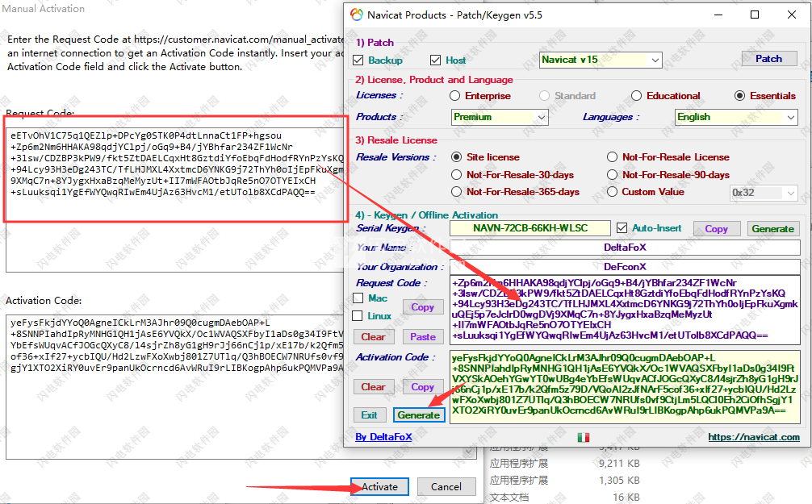Choose the Site license radio option
This screenshot has height=504, width=812.
click(x=456, y=156)
